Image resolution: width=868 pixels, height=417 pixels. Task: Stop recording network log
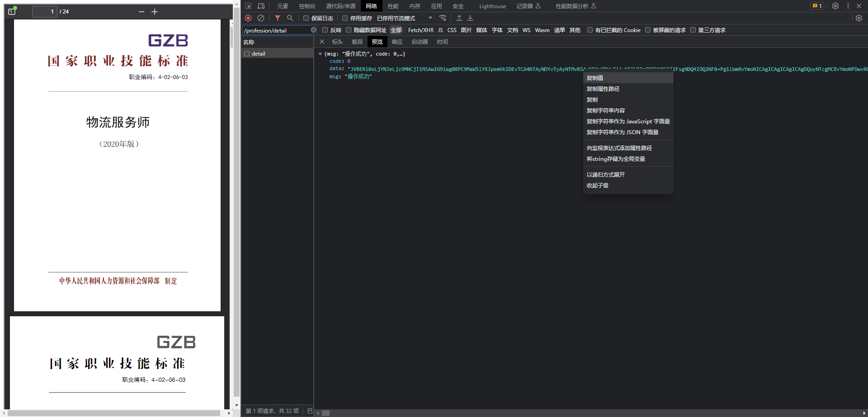click(248, 18)
